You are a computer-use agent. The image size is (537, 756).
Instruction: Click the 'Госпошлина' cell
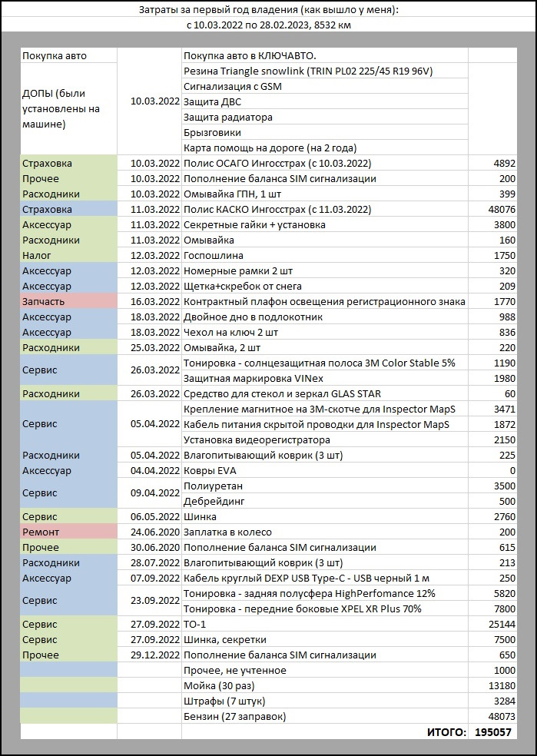point(325,256)
